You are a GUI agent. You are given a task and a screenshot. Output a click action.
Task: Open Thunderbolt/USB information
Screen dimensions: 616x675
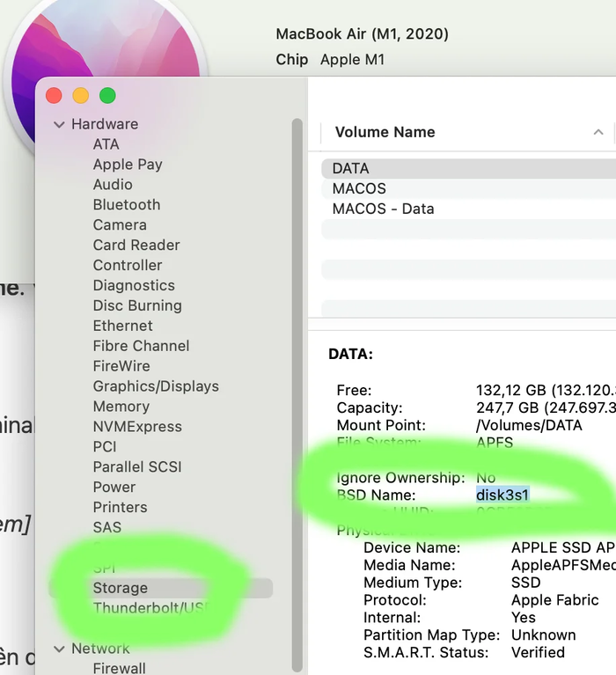click(x=151, y=608)
